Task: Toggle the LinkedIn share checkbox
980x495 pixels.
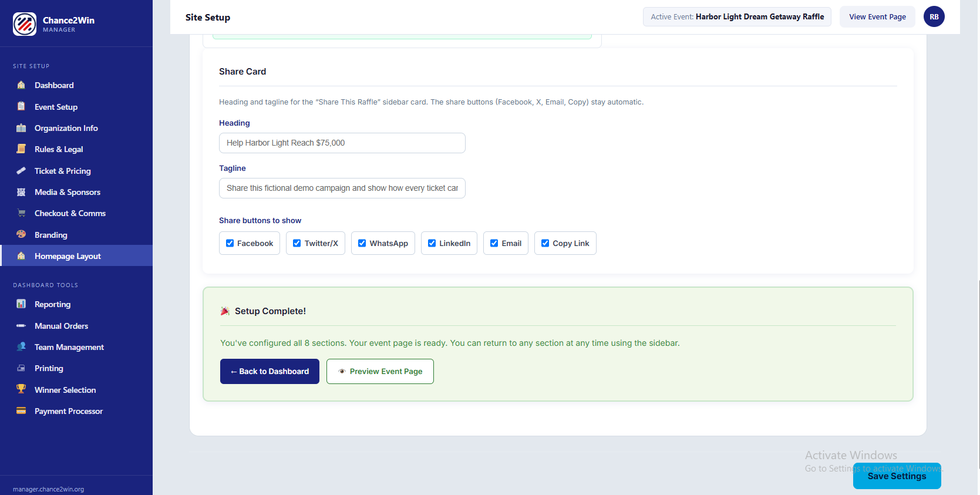Action: tap(432, 243)
